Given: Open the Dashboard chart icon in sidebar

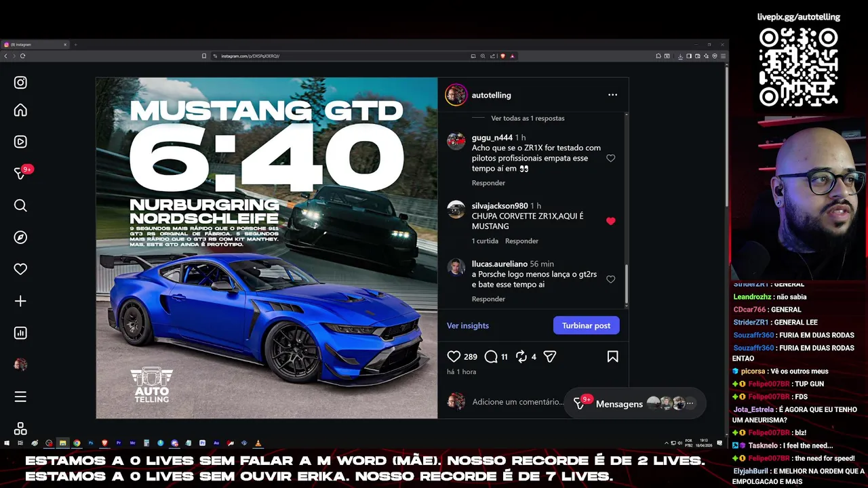Looking at the screenshot, I should point(20,333).
